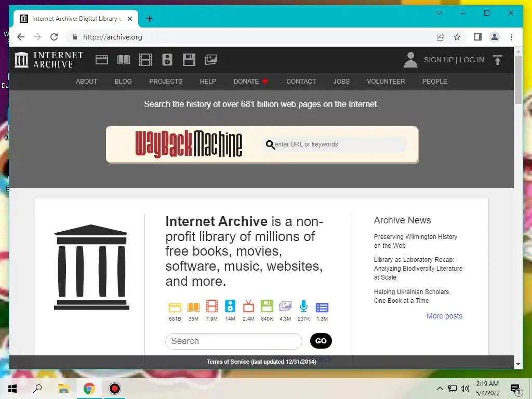Open Library as Laboratory Recap post
The image size is (532, 399).
pyautogui.click(x=418, y=269)
